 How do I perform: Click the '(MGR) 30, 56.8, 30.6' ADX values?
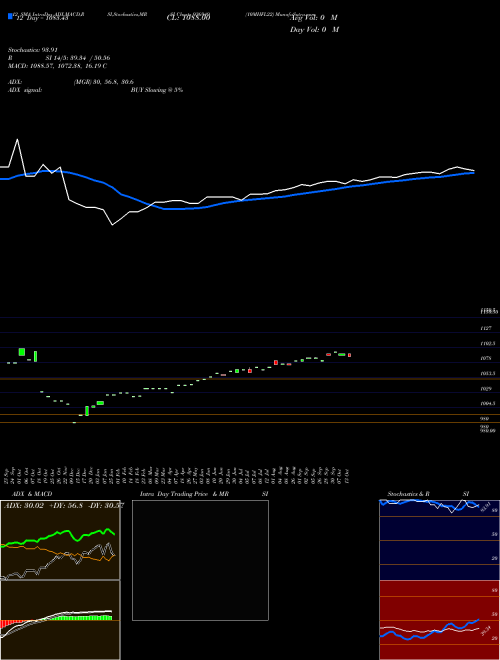pyautogui.click(x=104, y=82)
